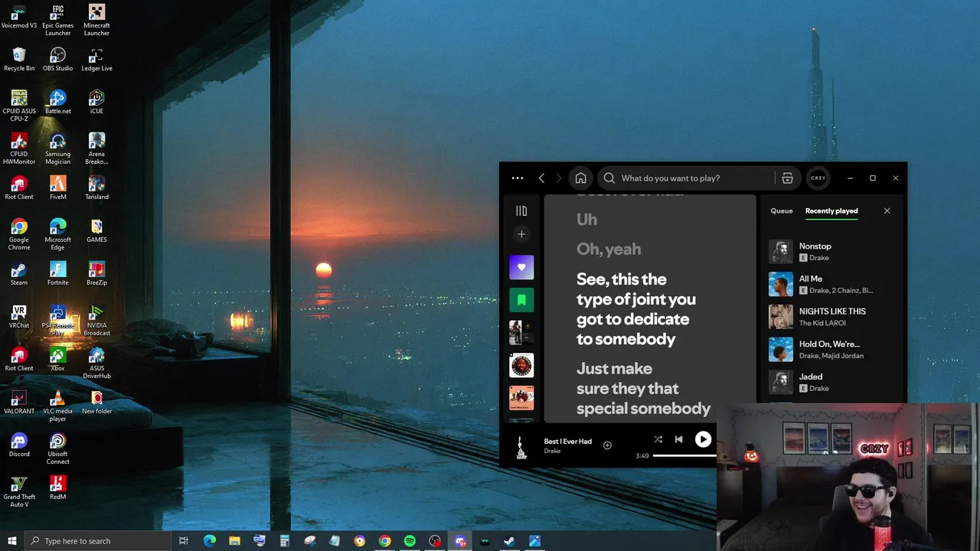Close the Queue side panel

click(x=887, y=210)
